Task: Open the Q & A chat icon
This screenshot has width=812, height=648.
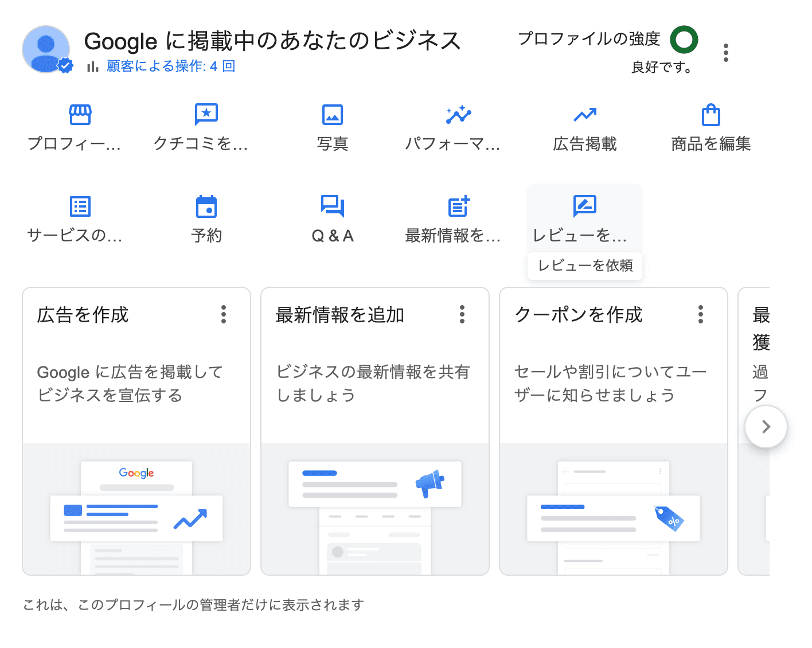Action: pos(333,206)
